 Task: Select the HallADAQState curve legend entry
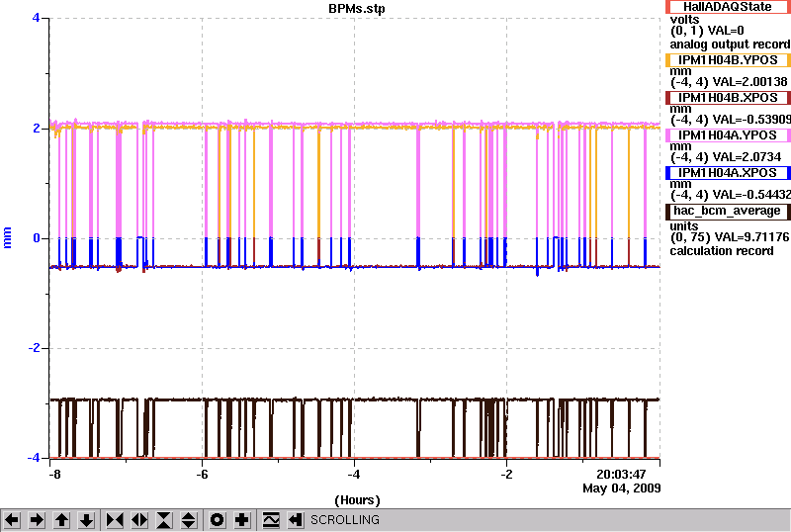pos(727,7)
